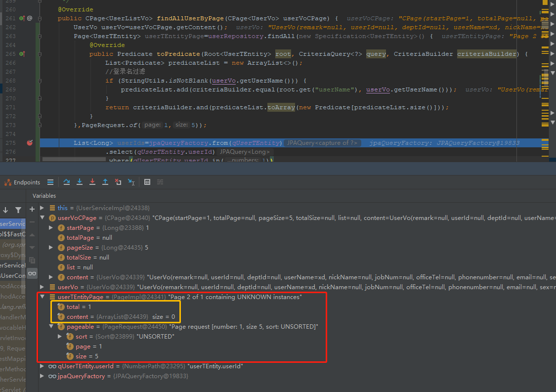Click the frames filter funnel icon

18,210
